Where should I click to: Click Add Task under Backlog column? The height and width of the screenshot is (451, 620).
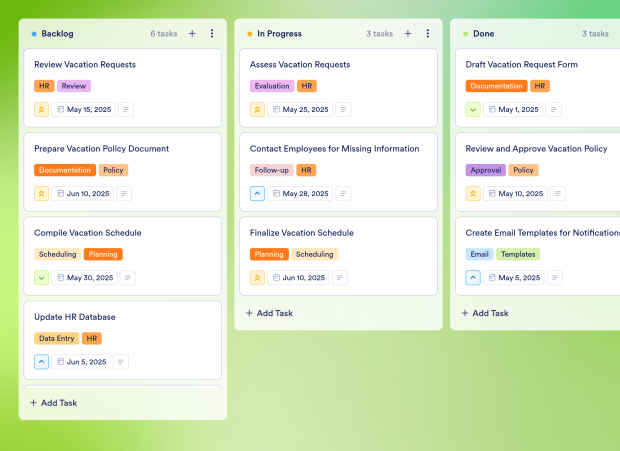(x=53, y=403)
